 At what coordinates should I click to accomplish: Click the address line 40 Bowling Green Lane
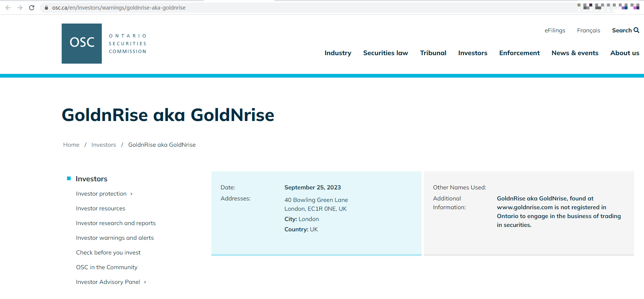click(x=316, y=200)
